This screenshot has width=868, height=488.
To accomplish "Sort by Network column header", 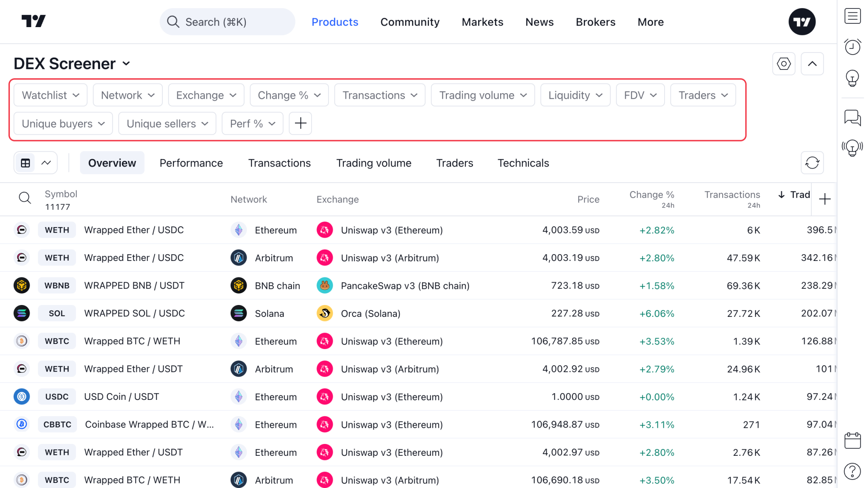I will pos(248,199).
